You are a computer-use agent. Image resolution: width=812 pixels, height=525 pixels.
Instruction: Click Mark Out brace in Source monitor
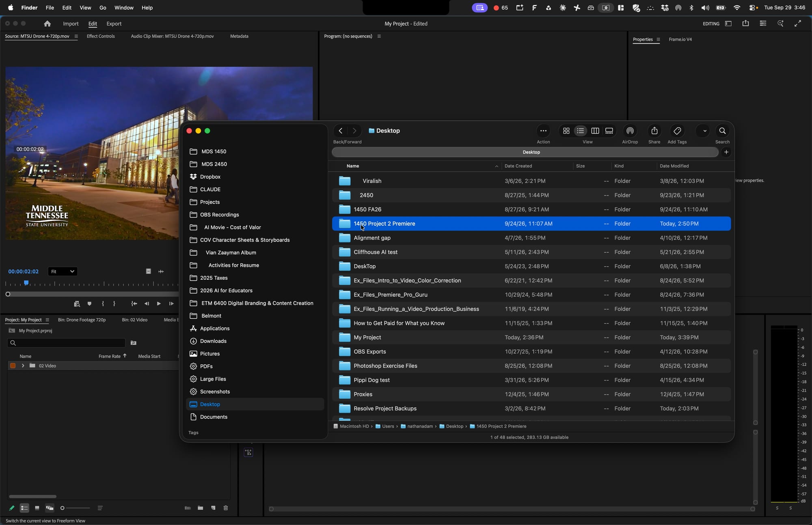tap(114, 304)
